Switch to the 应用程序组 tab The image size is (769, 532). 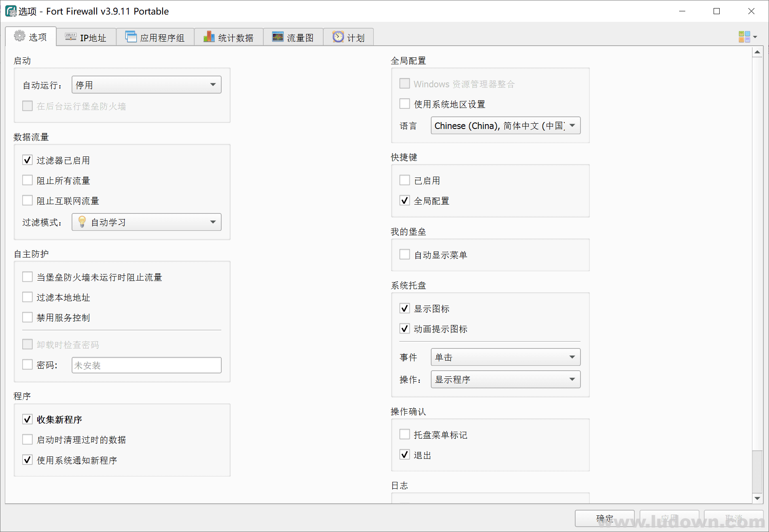point(155,37)
